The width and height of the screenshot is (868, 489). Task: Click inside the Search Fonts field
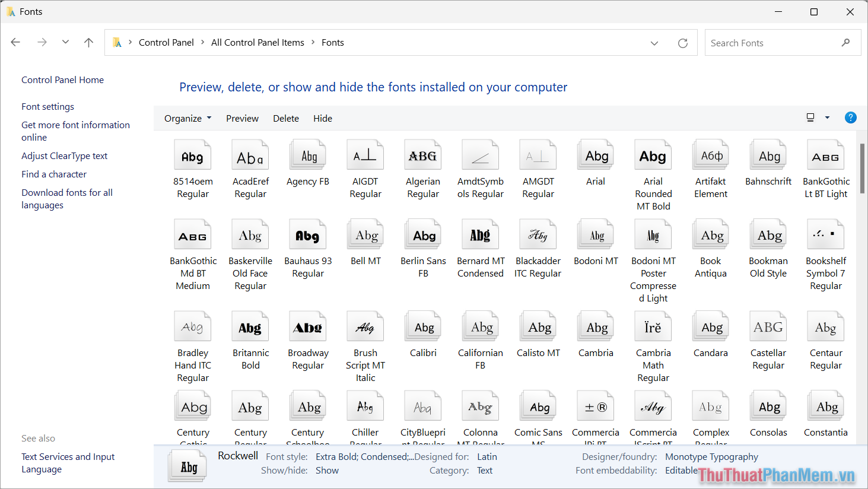(771, 42)
